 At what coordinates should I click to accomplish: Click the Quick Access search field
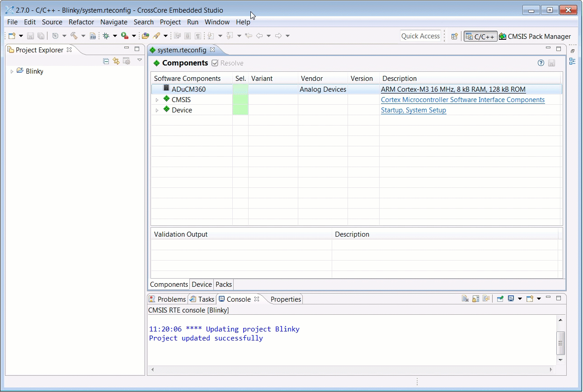[x=420, y=36]
